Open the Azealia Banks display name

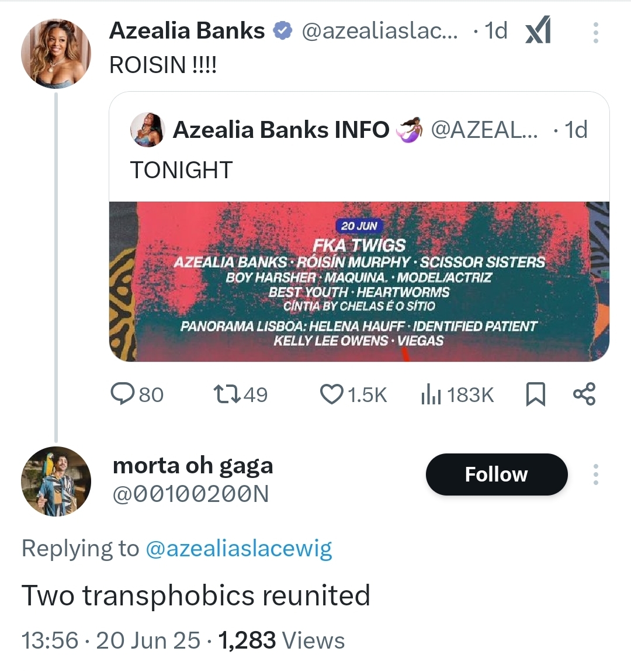pos(187,31)
